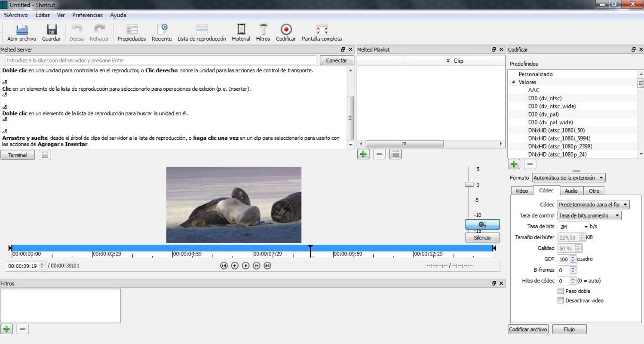Toggle the Silencio mute button

(x=482, y=237)
